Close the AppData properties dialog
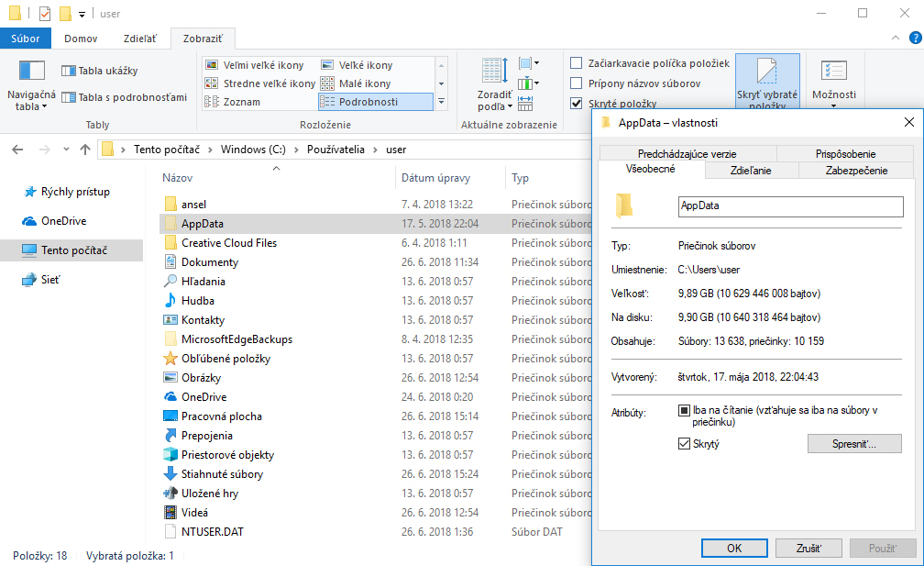This screenshot has width=924, height=566. [x=909, y=122]
